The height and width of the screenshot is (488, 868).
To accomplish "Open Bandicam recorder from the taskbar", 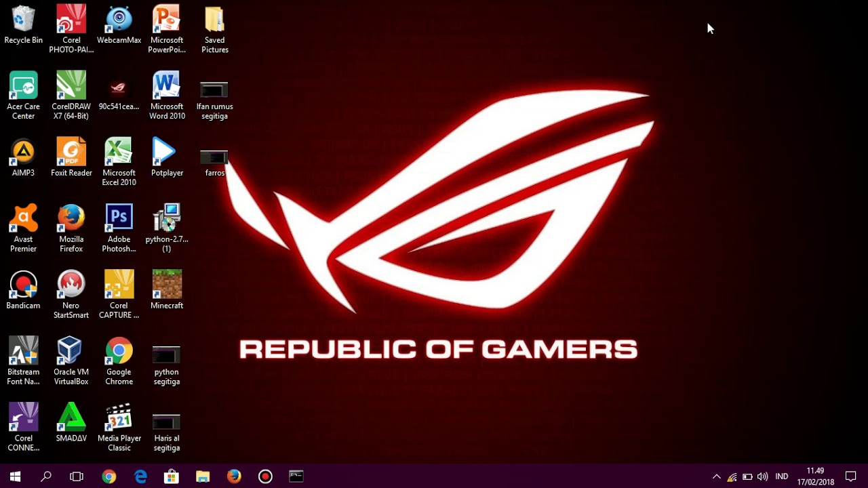I will (x=265, y=476).
